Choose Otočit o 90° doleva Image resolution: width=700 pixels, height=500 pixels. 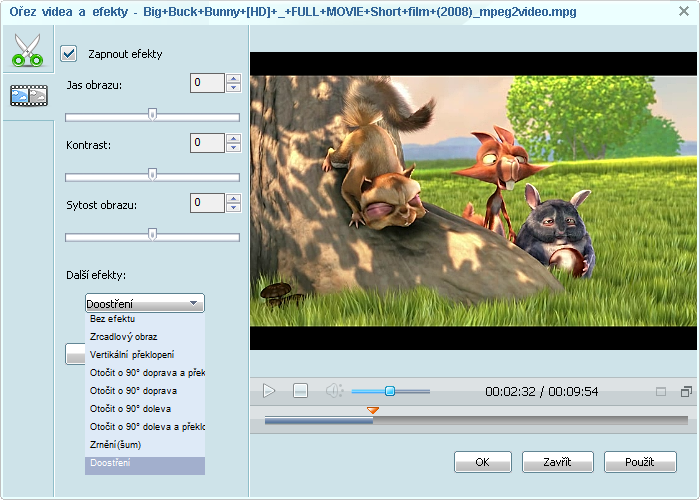(145, 408)
